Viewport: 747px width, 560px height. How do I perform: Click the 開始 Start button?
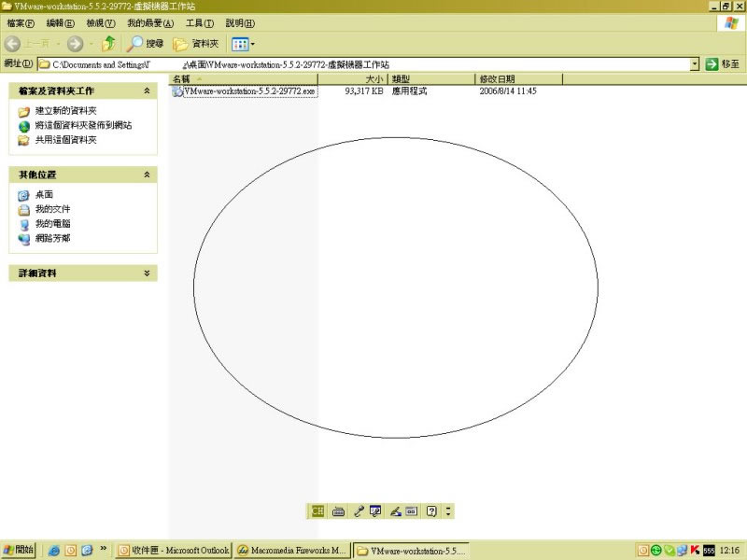point(19,550)
